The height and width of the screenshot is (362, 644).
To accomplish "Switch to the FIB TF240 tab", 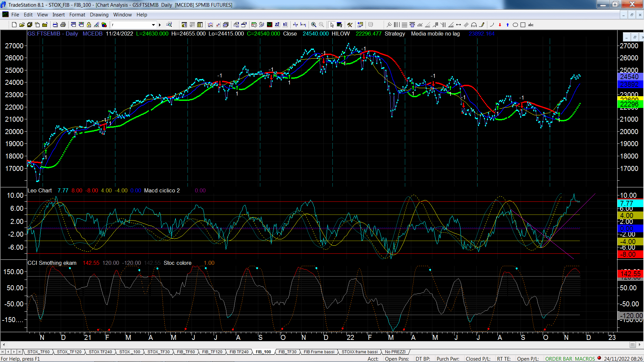I will [239, 352].
